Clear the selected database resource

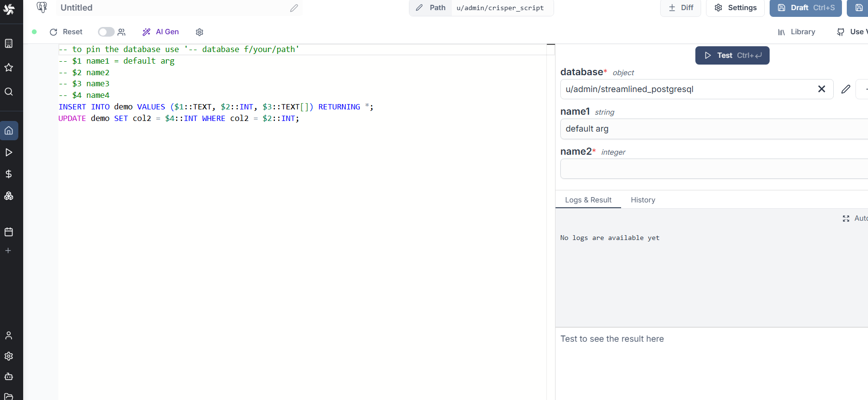822,89
